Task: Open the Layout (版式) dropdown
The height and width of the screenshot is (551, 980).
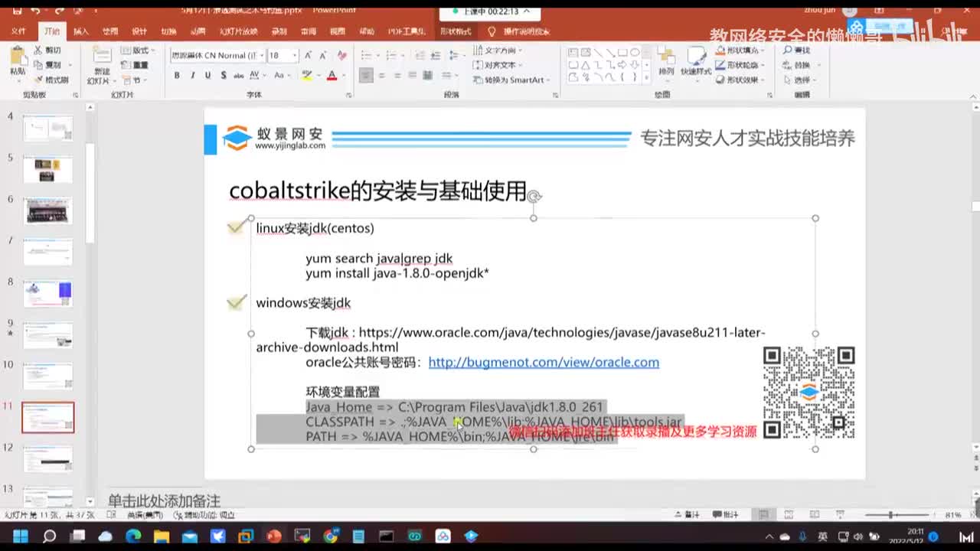Action: 136,51
